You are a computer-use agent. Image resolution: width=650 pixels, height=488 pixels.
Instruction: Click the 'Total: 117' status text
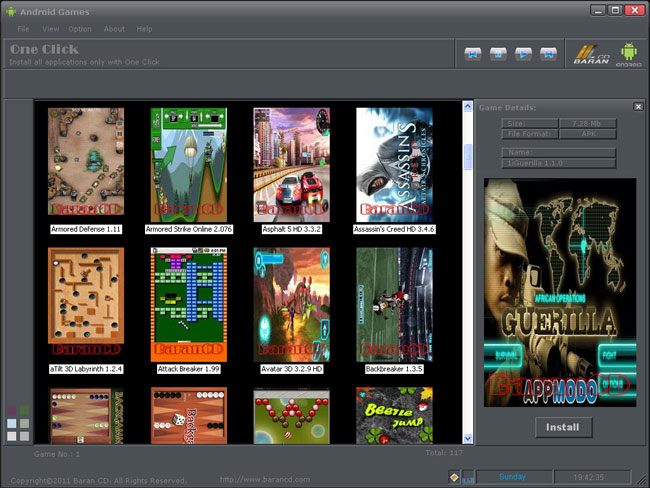click(x=444, y=453)
